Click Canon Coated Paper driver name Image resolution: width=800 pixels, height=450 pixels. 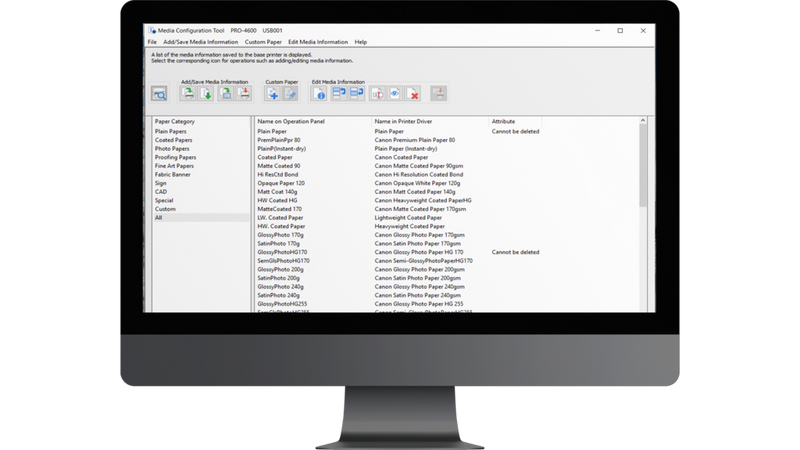click(401, 157)
